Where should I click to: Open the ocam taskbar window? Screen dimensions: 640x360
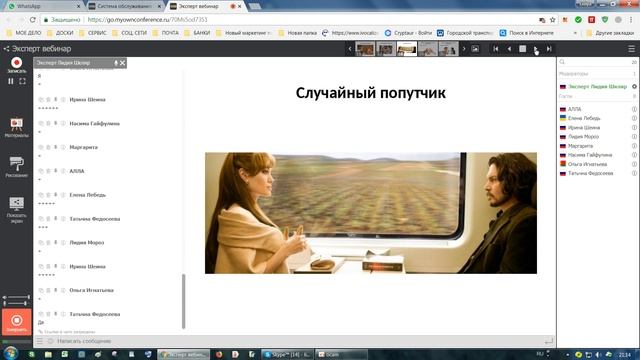point(341,354)
